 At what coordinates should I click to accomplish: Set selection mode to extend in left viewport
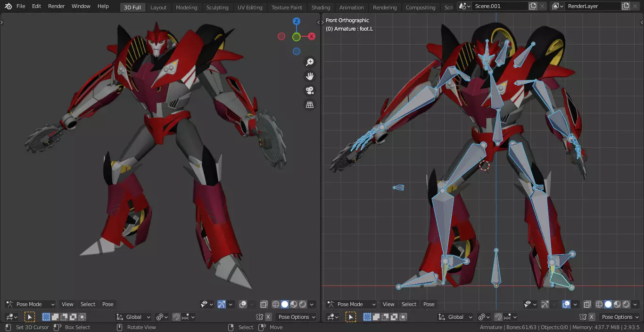point(55,317)
